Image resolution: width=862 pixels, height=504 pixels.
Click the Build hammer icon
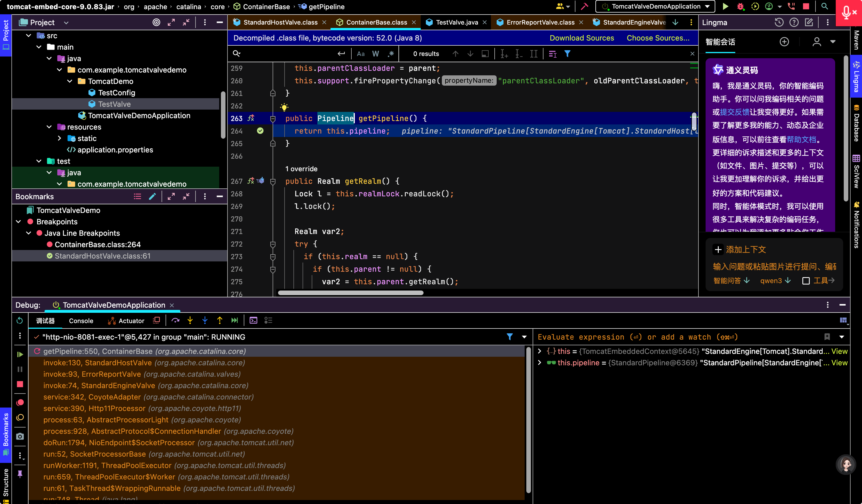(x=585, y=7)
